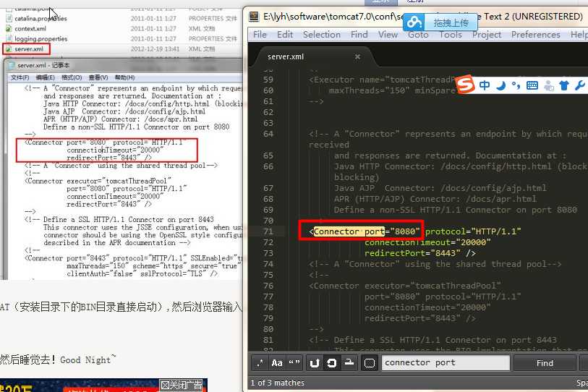Select context.xml file icon in explorer list
The height and width of the screenshot is (392, 588).
pyautogui.click(x=9, y=28)
